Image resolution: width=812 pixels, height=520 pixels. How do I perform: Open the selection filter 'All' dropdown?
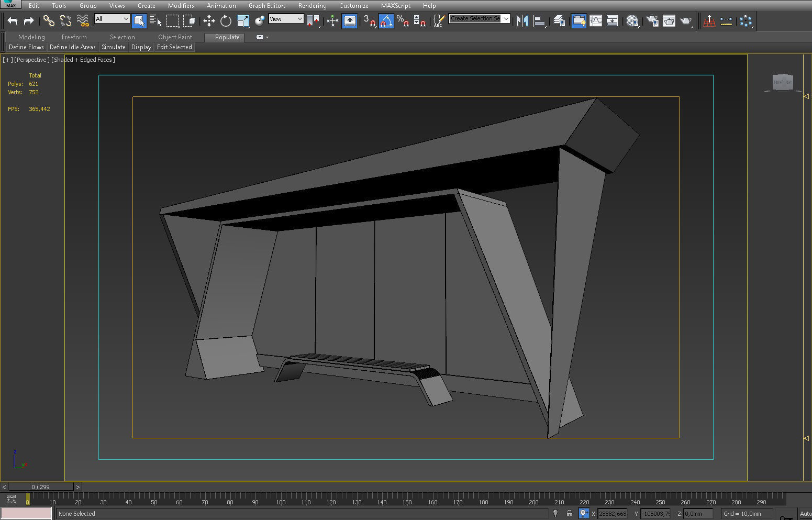coord(112,19)
